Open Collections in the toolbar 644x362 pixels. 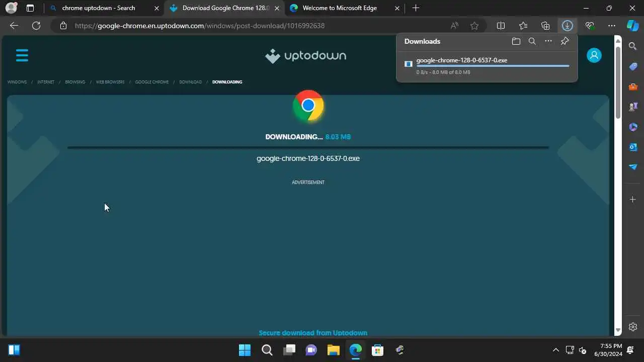click(x=545, y=26)
